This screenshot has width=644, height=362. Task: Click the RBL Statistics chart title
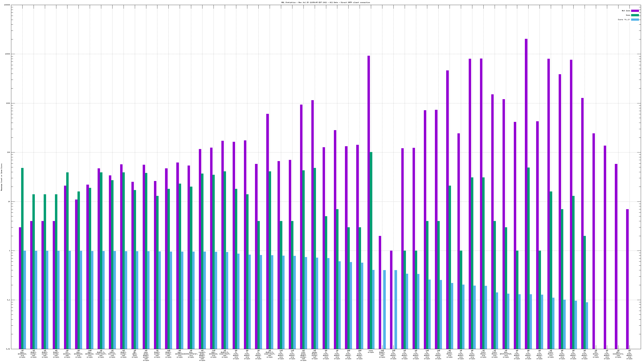tap(325, 2)
